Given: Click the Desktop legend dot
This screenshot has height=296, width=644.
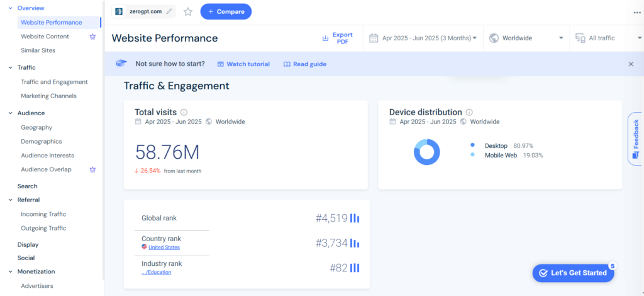Looking at the screenshot, I should coord(473,145).
